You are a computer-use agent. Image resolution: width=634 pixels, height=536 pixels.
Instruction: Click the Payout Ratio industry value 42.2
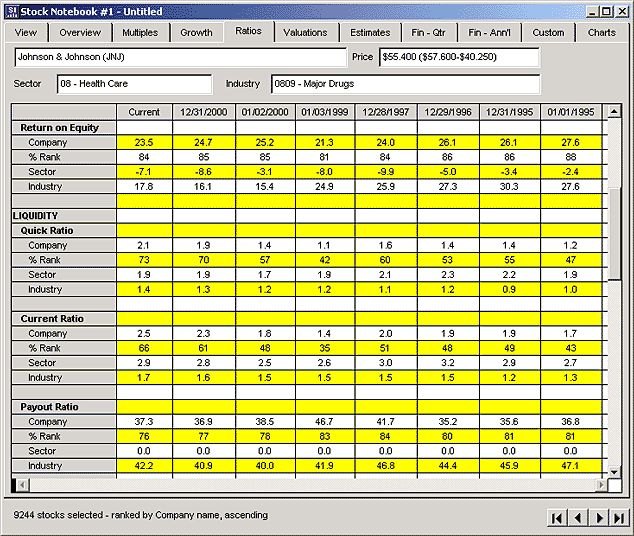pos(144,466)
